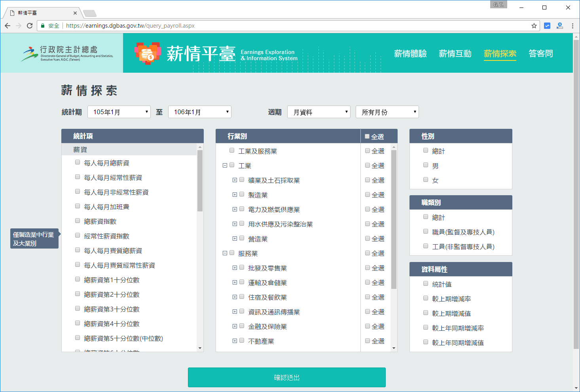Viewport: 580px width, 392px height.
Task: Bookmark this page with star icon
Action: (x=534, y=26)
